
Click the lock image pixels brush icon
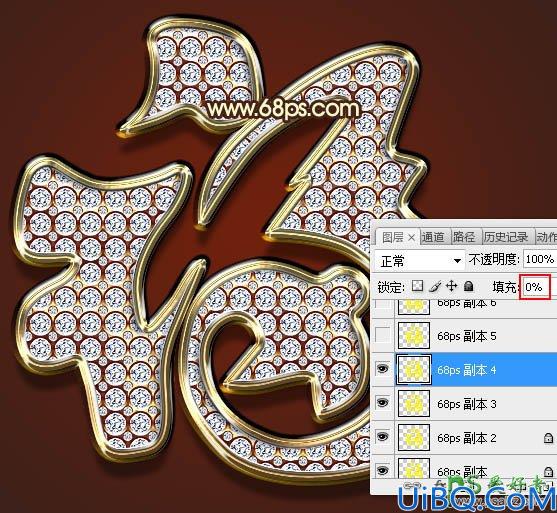pos(435,286)
